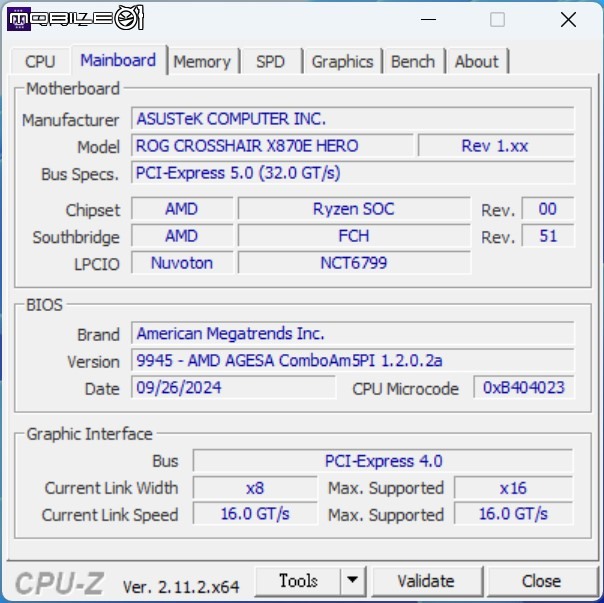Click the Tools button
The height and width of the screenshot is (603, 604).
click(298, 580)
